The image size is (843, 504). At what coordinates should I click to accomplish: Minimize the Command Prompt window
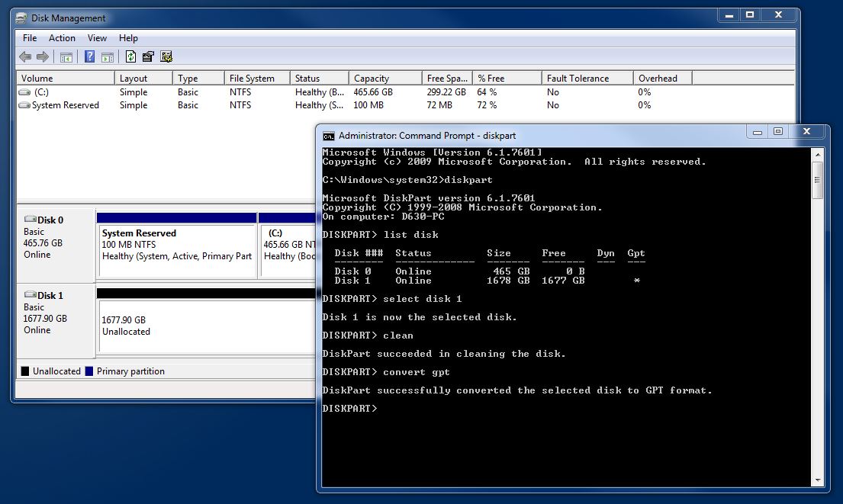click(x=757, y=132)
